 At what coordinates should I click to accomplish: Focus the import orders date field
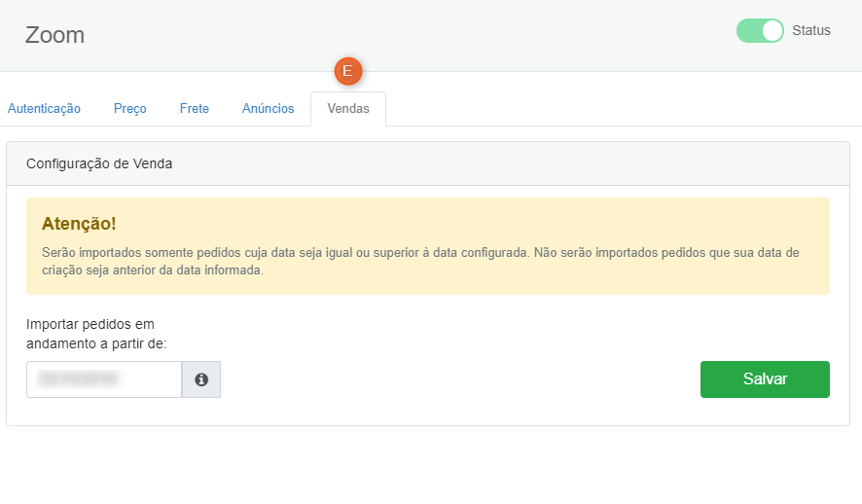tap(104, 379)
